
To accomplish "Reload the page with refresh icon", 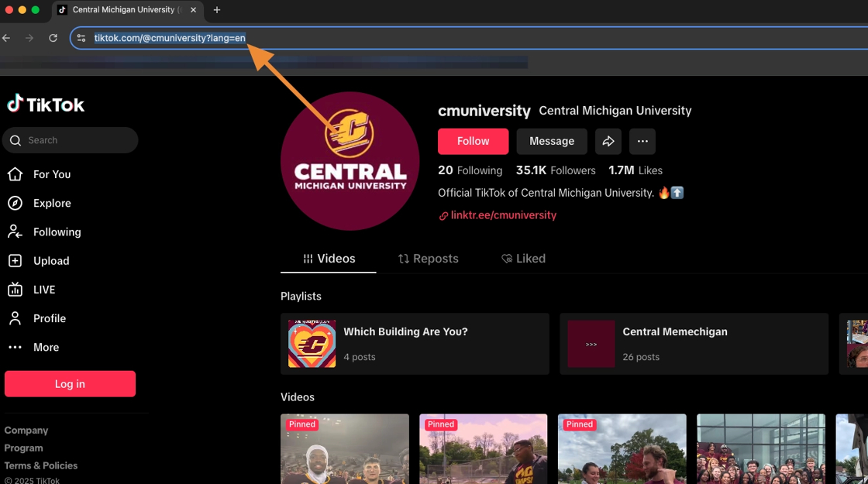I will pyautogui.click(x=53, y=38).
